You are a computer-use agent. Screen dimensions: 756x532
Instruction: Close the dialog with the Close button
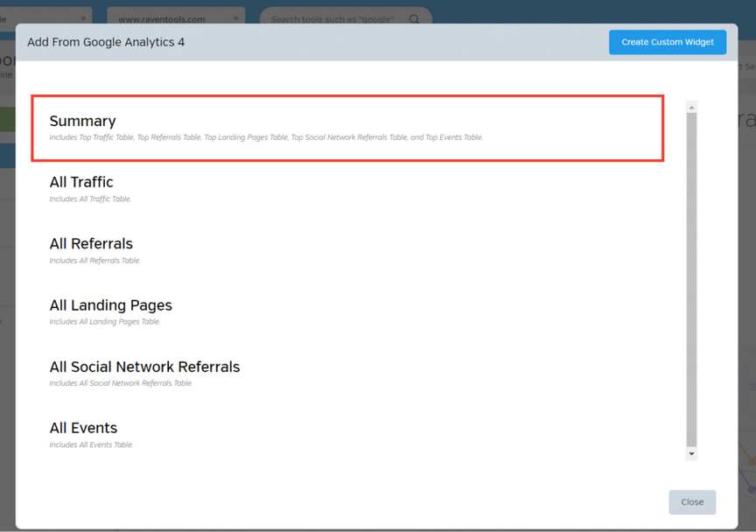coord(692,502)
